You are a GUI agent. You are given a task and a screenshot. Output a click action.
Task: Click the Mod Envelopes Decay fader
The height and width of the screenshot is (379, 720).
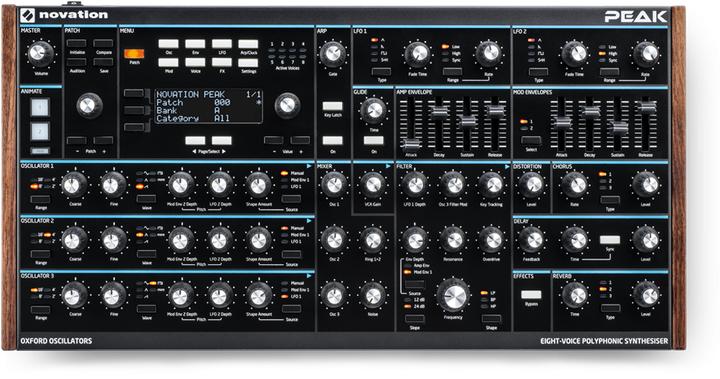(x=590, y=112)
